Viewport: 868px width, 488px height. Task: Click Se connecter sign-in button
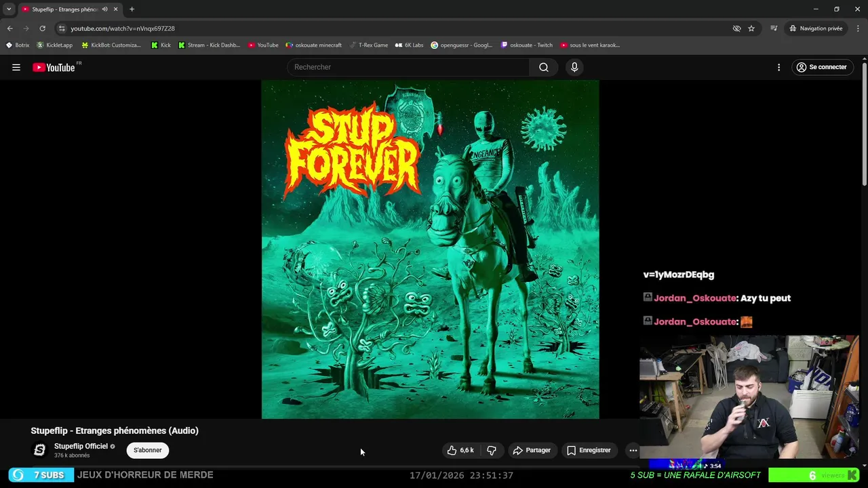822,67
